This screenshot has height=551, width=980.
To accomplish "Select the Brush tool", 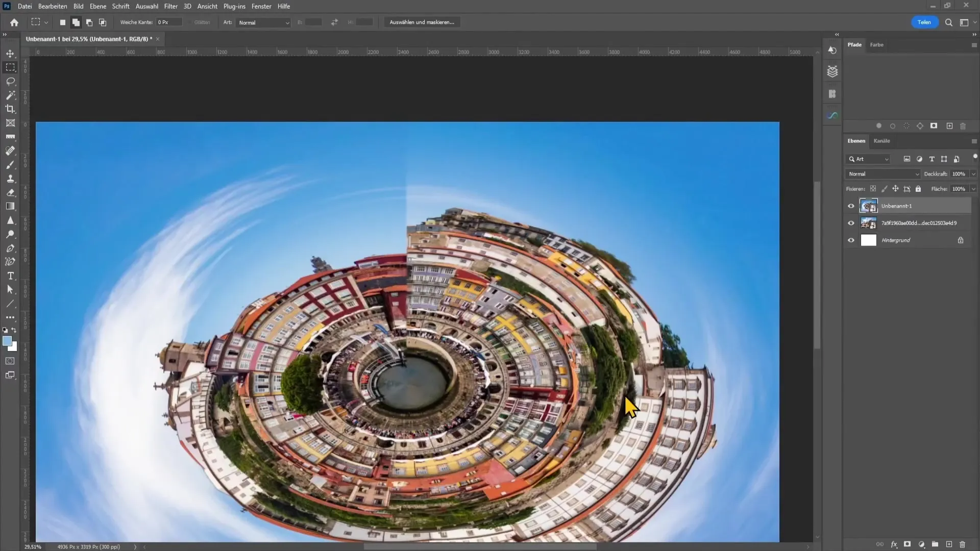I will point(10,165).
